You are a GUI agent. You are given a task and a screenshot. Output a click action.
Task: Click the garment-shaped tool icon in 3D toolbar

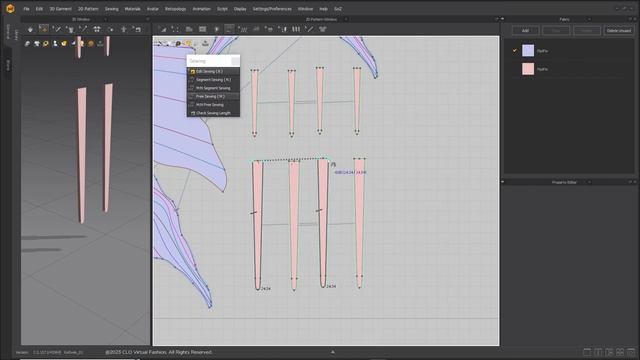(x=70, y=29)
